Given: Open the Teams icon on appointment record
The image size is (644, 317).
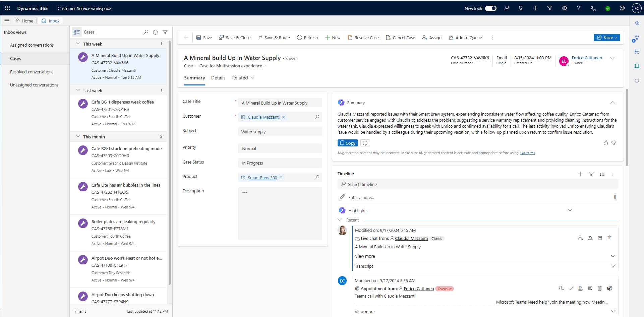Looking at the screenshot, I should (609, 288).
